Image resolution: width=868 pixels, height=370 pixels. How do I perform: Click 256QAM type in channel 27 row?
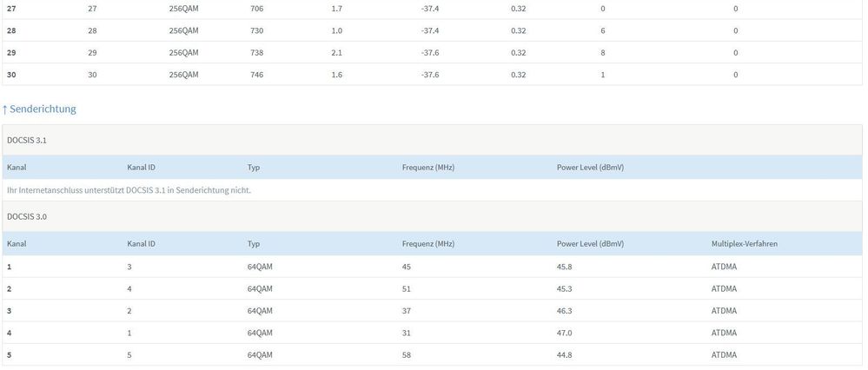(184, 9)
